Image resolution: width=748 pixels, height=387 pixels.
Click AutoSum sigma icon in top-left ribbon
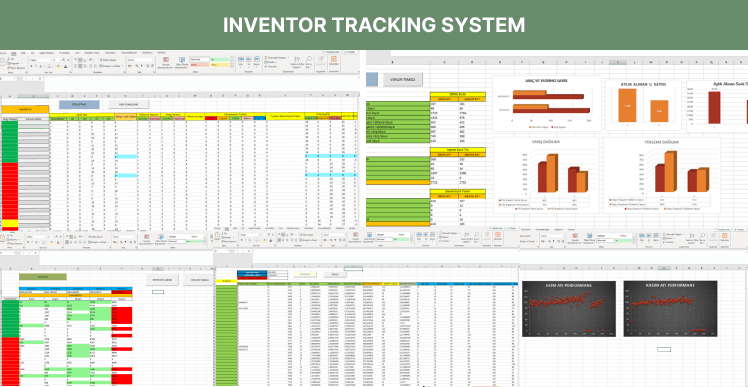266,58
